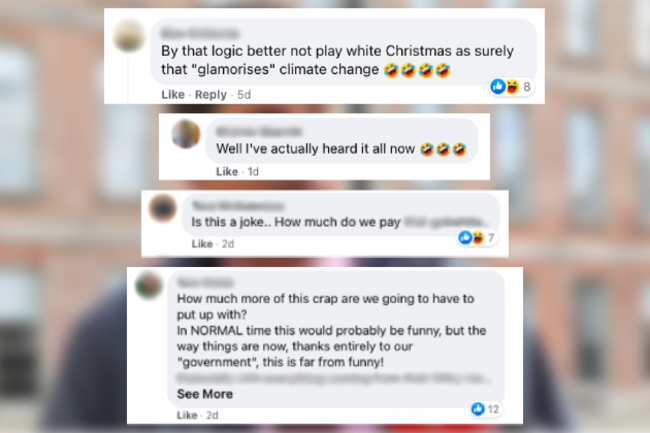Screen dimensions: 650x433
Task: Click the thumbs-up icon beside count 12
Action: pos(478,409)
